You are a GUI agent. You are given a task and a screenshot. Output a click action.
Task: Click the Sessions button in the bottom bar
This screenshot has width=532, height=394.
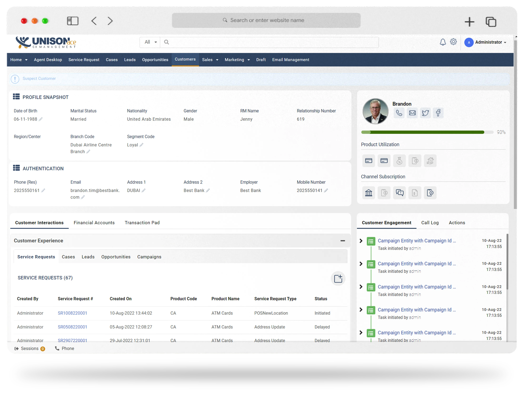pos(30,348)
